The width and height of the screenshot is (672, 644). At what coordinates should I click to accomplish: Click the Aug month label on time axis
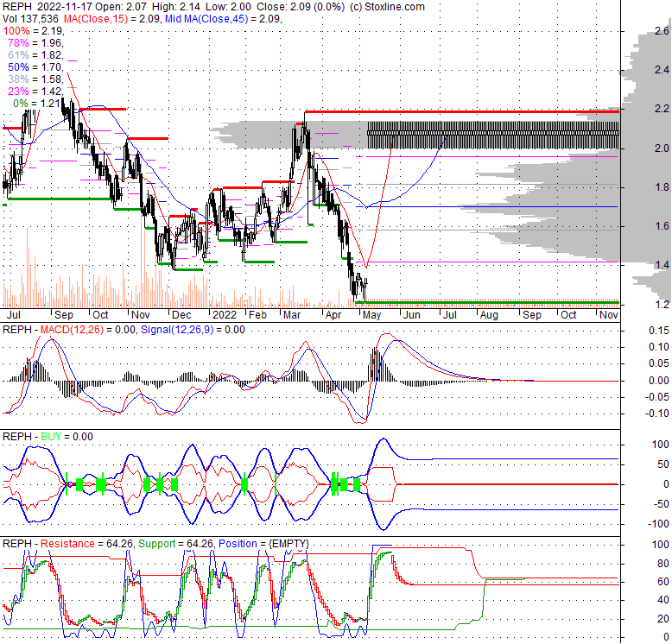[489, 315]
